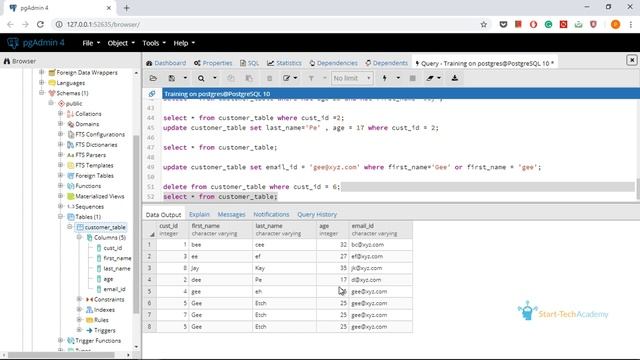Collapse the Schemas (1) node
This screenshot has width=640, height=360.
click(x=41, y=93)
